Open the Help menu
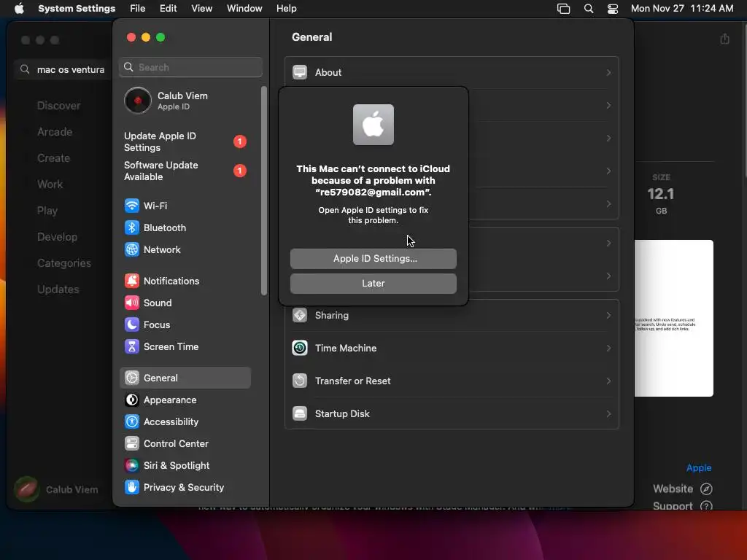 coord(286,9)
